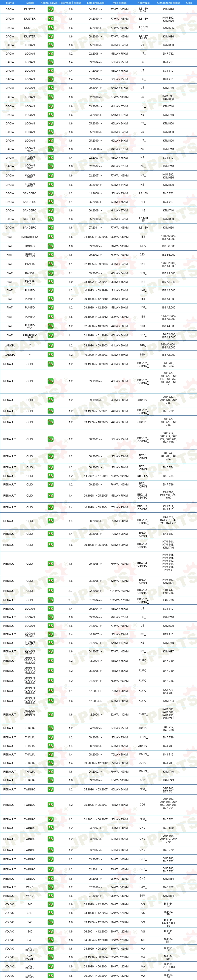Click engine code K4M 606
Viewport: 197px width, 980px height.
tap(169, 28)
